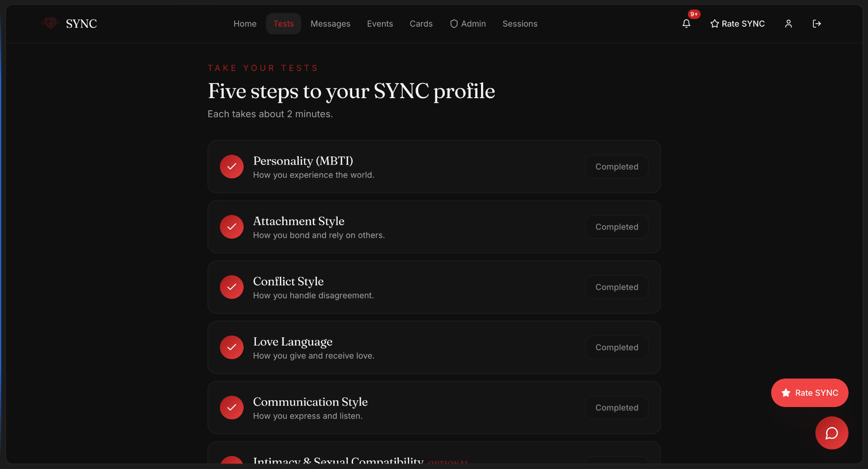Click the Attachment Style test title
Viewport: 868px width, 469px height.
click(x=299, y=221)
